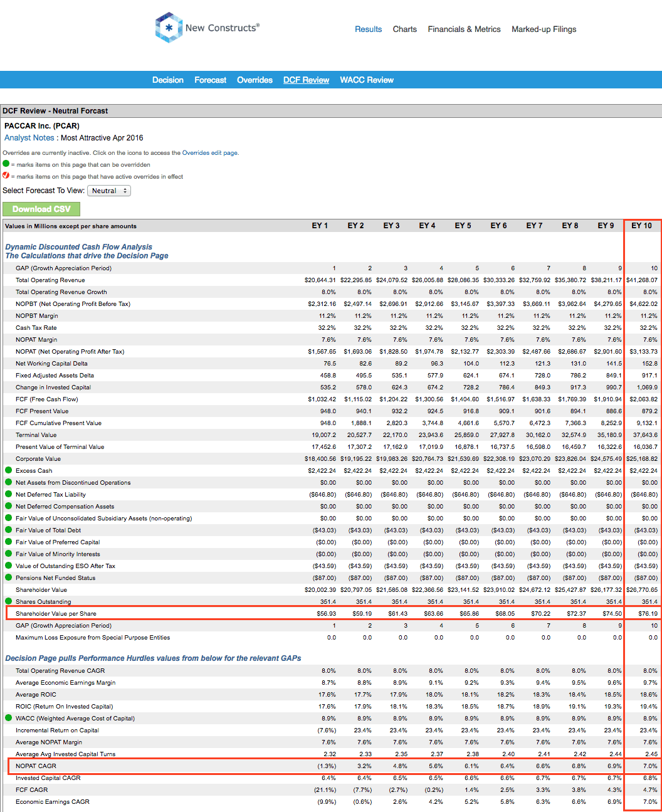
Task: Open override icon for Fair Value of Preferred Capital
Action: [x=9, y=542]
